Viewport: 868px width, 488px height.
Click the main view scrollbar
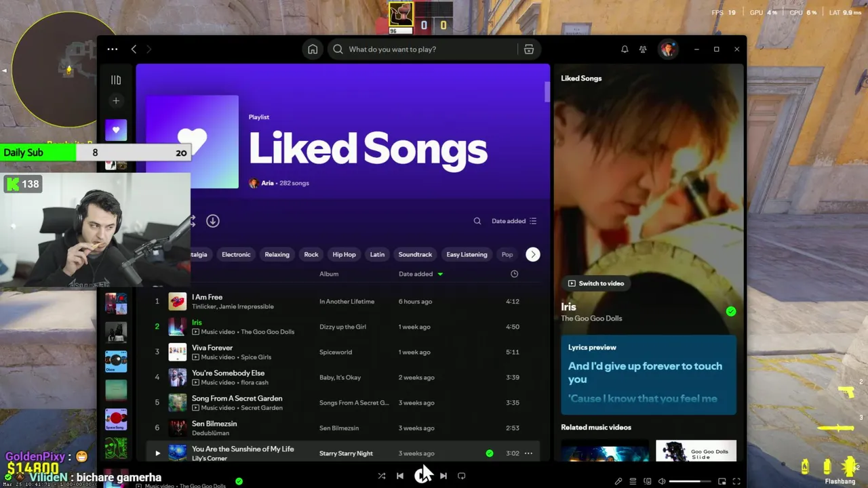(547, 92)
